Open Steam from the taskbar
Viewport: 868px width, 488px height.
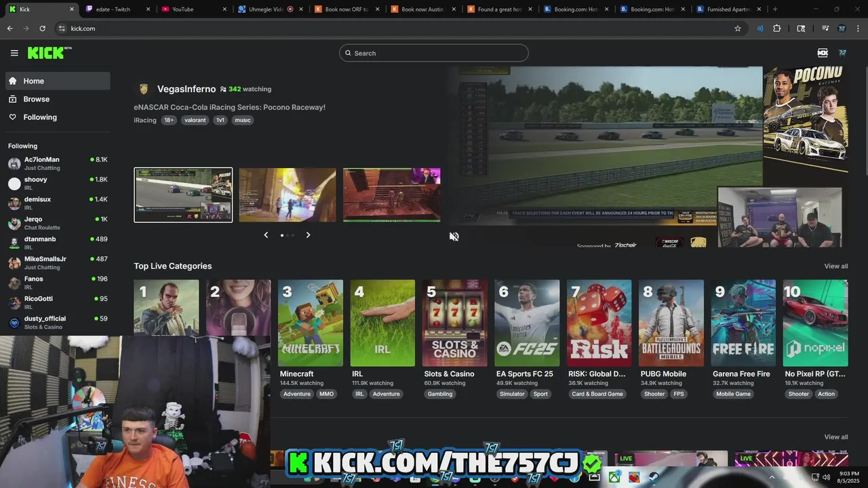tap(654, 477)
